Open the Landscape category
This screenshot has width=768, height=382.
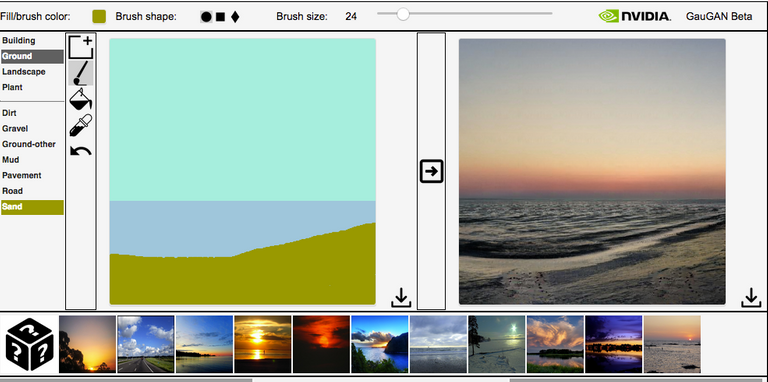(24, 72)
